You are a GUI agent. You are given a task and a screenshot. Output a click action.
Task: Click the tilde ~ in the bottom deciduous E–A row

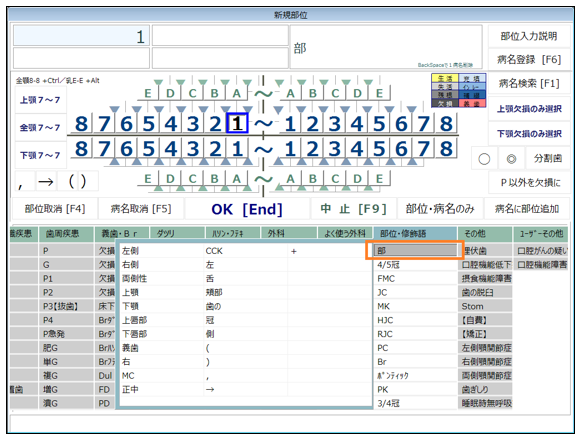tap(263, 179)
